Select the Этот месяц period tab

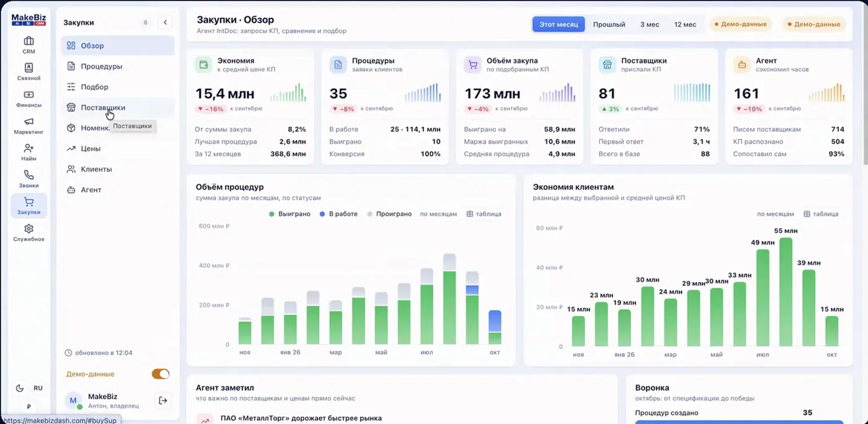point(559,24)
